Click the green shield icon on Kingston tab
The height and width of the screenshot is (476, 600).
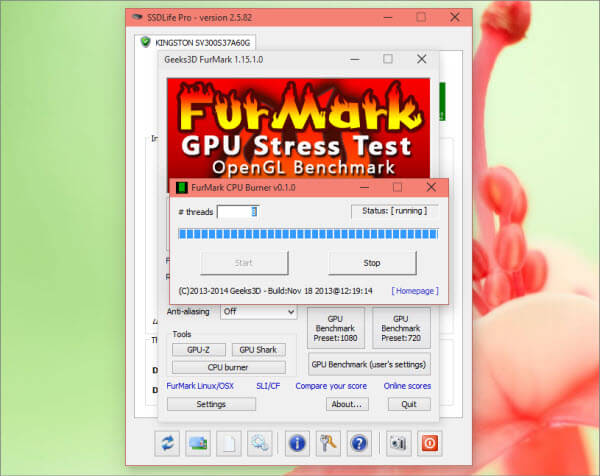[145, 42]
